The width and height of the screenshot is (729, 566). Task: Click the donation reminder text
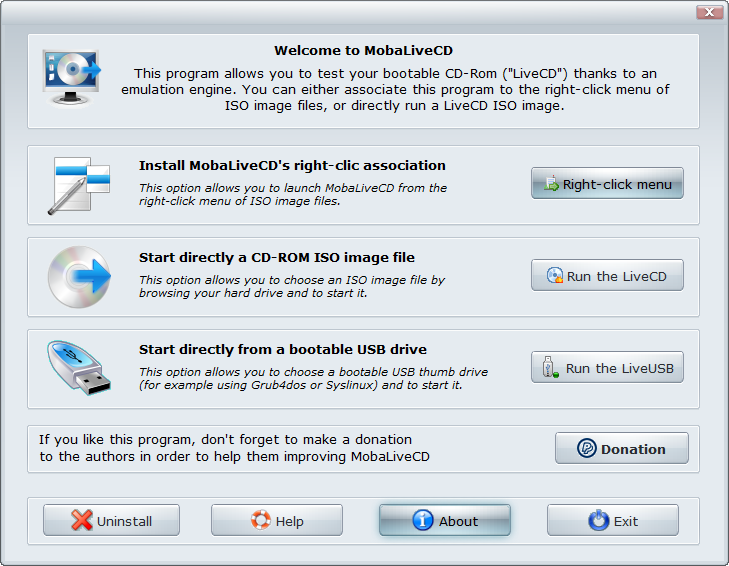[x=234, y=448]
